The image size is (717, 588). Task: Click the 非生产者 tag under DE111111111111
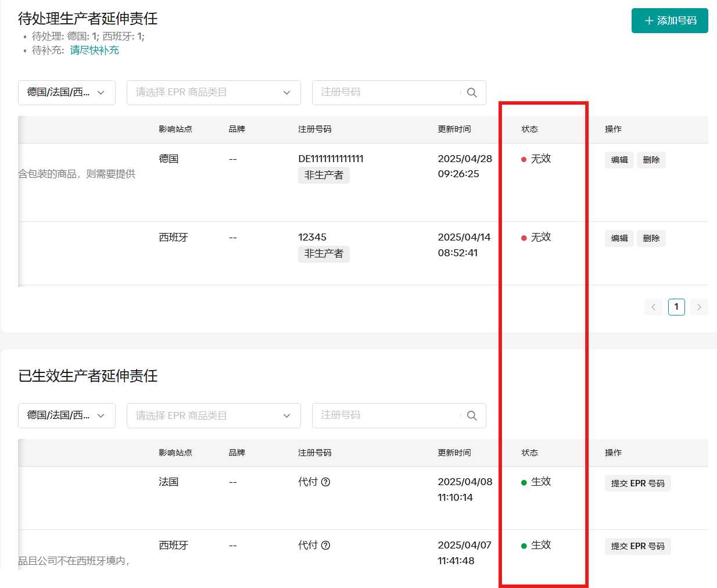(324, 175)
